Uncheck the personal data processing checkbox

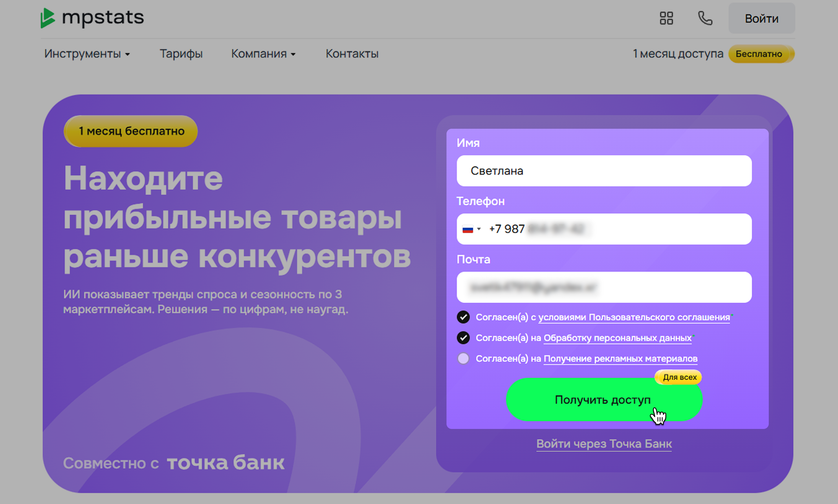pyautogui.click(x=463, y=338)
